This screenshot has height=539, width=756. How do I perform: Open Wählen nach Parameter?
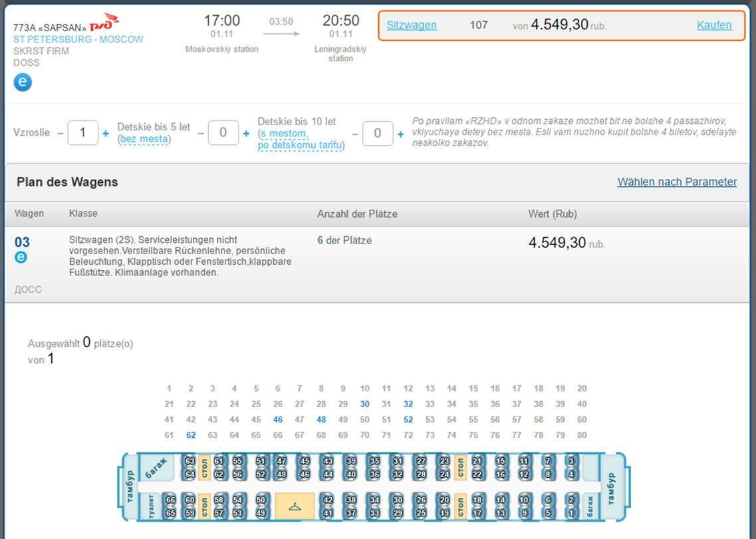coord(677,182)
